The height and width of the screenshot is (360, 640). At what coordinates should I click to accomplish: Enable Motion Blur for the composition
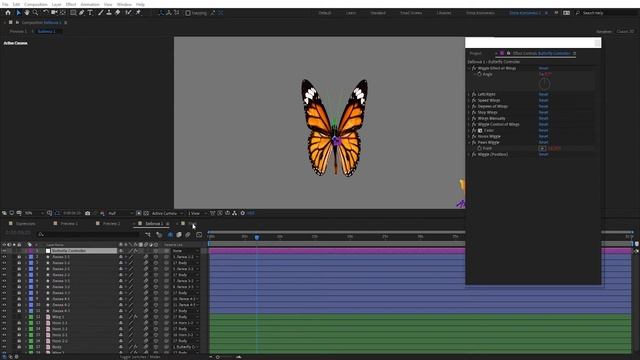[188, 234]
